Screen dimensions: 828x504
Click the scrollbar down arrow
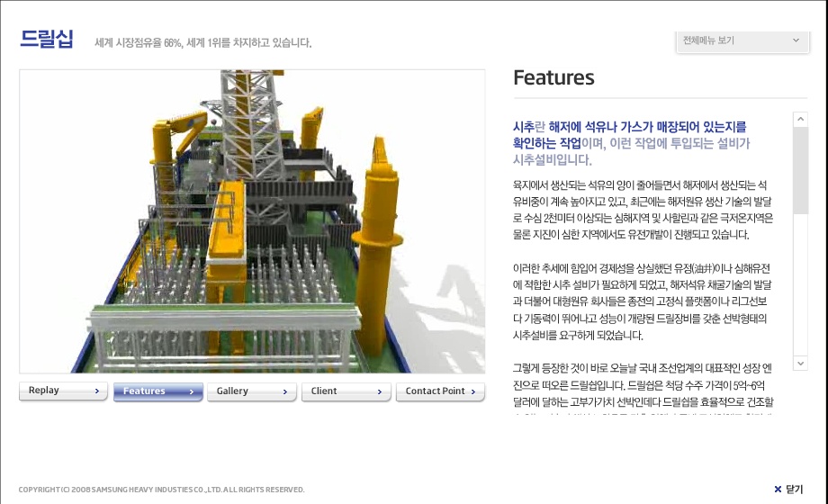click(800, 363)
